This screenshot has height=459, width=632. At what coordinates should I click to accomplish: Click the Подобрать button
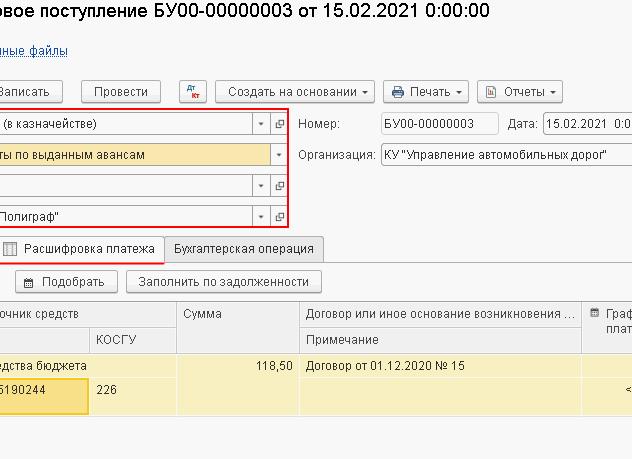[67, 282]
